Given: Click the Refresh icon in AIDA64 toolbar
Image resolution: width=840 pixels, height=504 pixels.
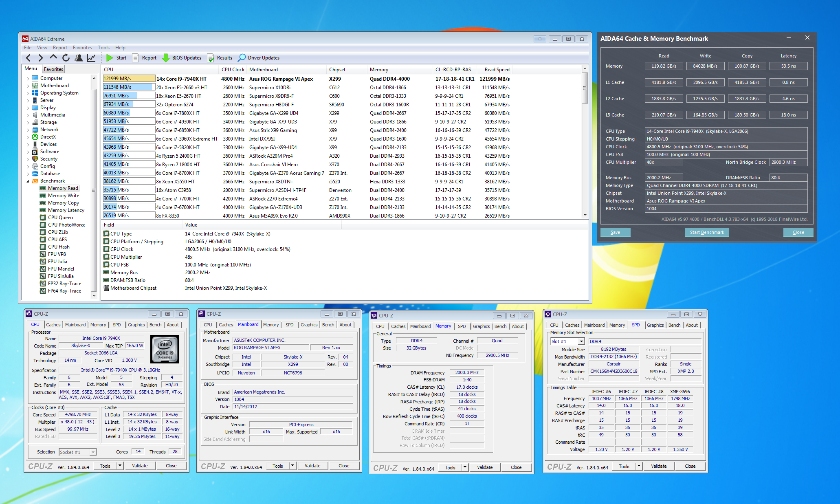Looking at the screenshot, I should pyautogui.click(x=66, y=58).
